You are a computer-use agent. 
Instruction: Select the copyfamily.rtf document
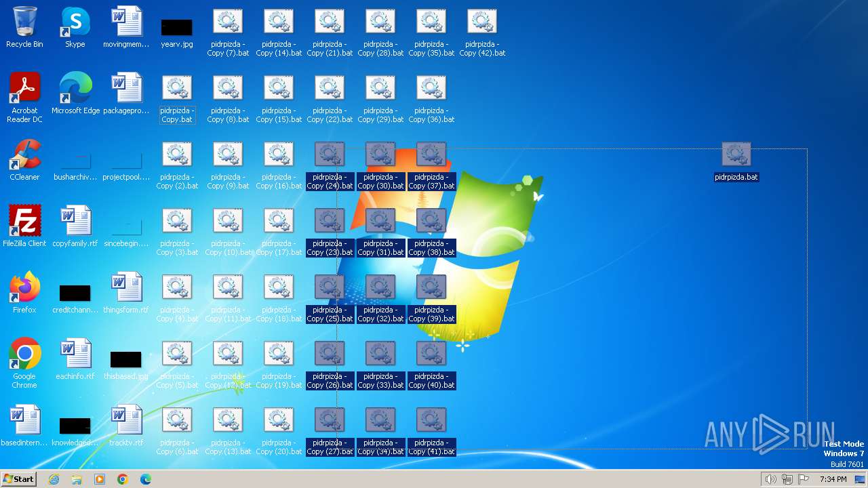pyautogui.click(x=75, y=226)
